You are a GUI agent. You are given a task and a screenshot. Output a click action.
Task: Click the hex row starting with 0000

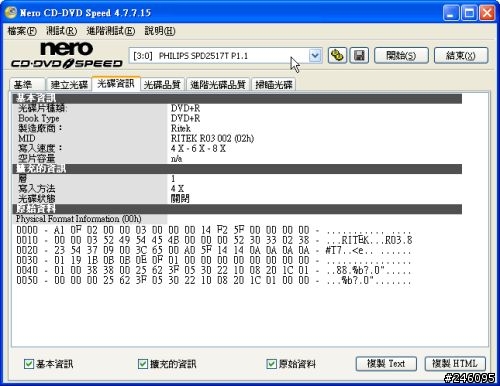coord(214,230)
